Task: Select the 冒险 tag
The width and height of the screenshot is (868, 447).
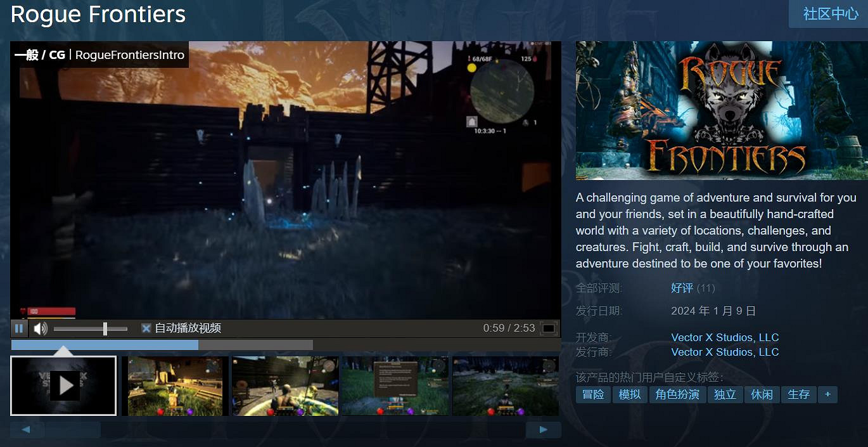Action: [x=593, y=394]
